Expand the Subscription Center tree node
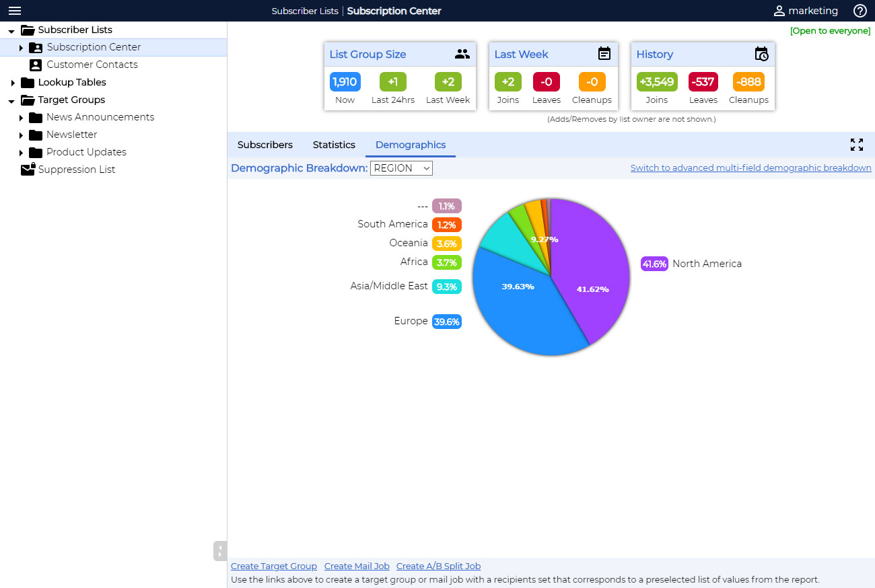 (x=21, y=48)
